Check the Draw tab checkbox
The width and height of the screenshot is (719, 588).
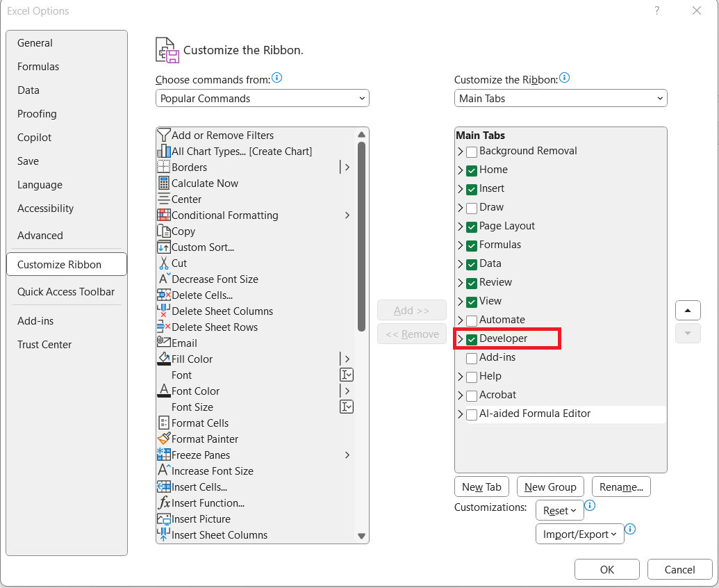click(x=472, y=209)
